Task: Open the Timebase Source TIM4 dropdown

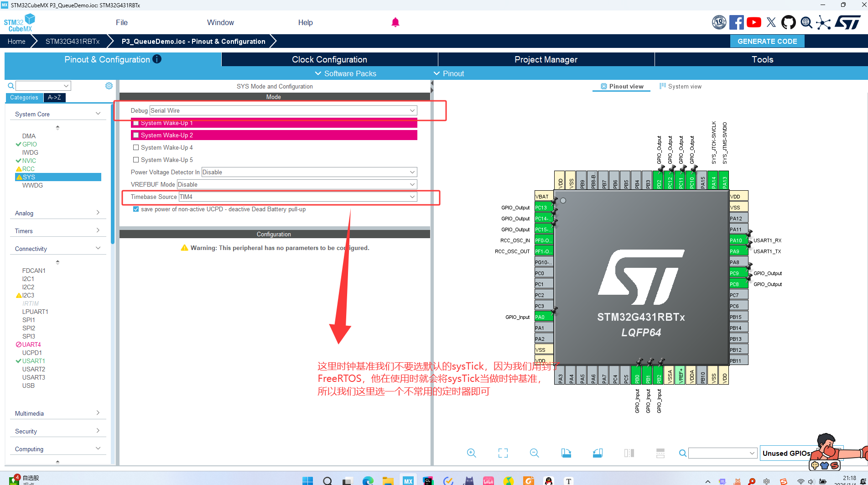Action: pos(298,197)
